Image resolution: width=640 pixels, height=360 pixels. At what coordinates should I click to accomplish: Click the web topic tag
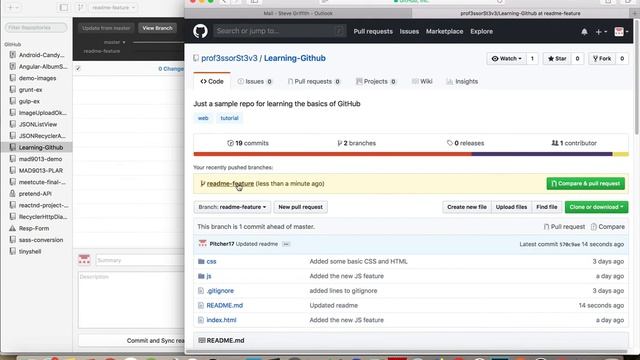point(203,118)
